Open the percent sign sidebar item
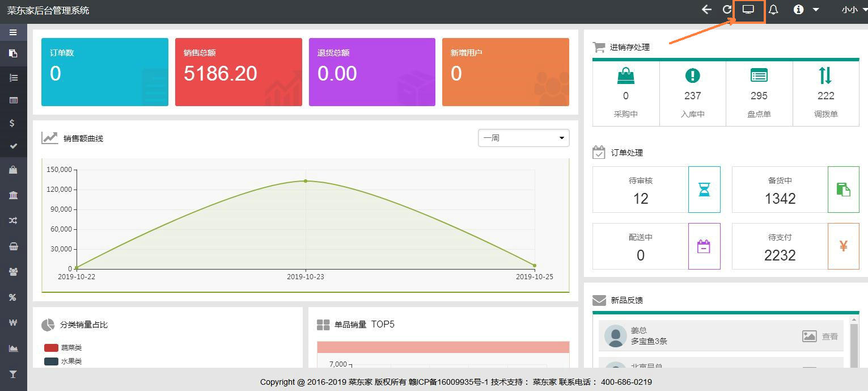 [12, 297]
